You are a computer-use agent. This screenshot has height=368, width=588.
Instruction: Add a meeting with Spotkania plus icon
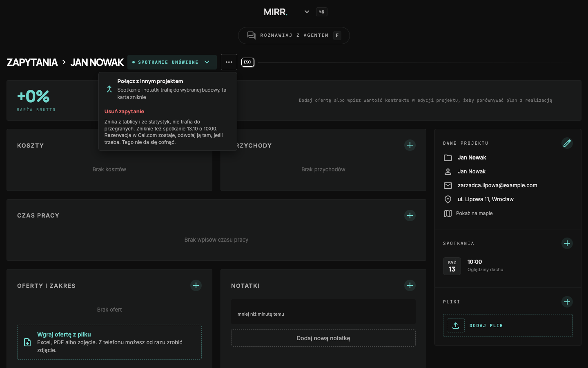(x=567, y=243)
